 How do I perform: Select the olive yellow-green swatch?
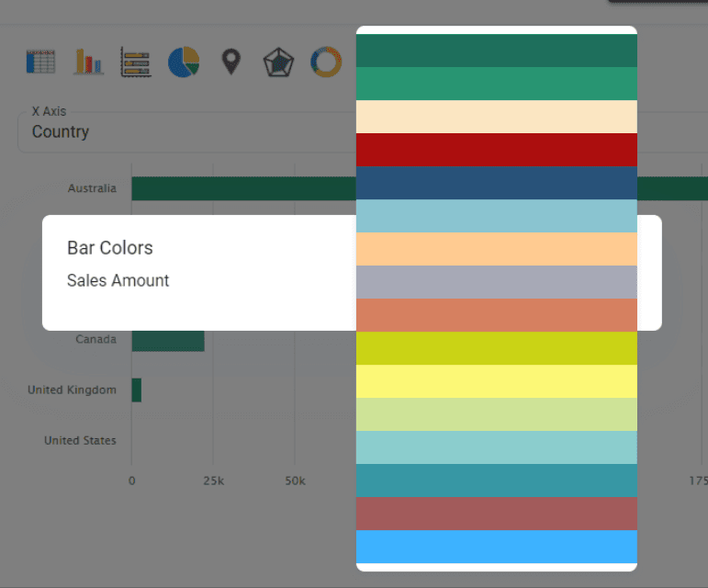[496, 348]
